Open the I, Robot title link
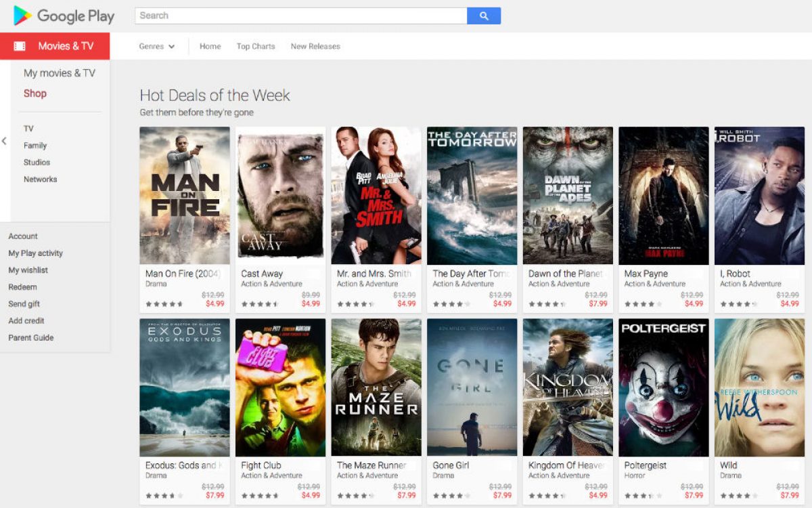 pos(735,274)
